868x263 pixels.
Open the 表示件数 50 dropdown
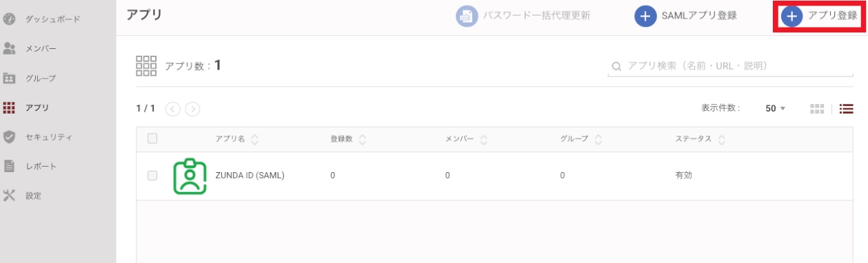pyautogui.click(x=776, y=109)
